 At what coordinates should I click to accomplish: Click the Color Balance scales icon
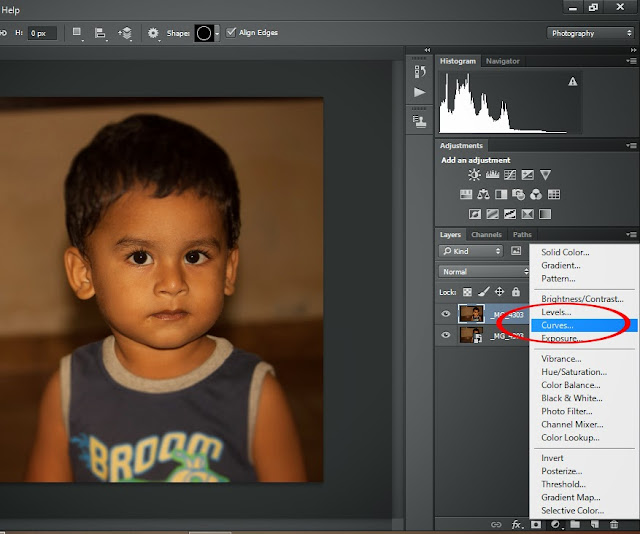[484, 195]
